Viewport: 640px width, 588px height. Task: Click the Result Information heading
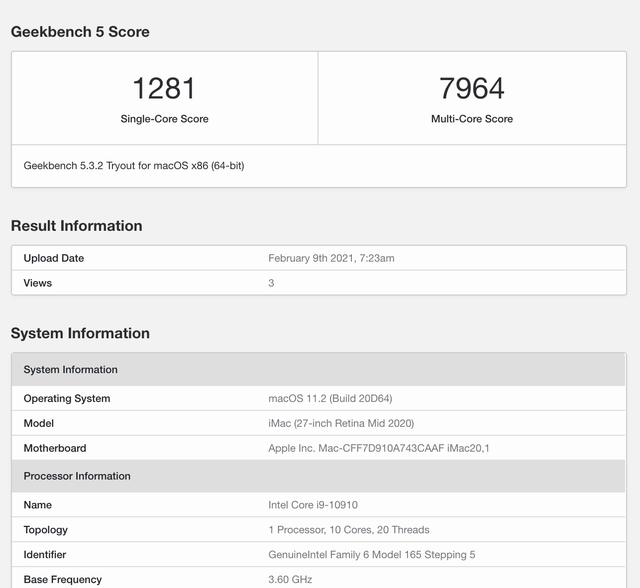[76, 226]
